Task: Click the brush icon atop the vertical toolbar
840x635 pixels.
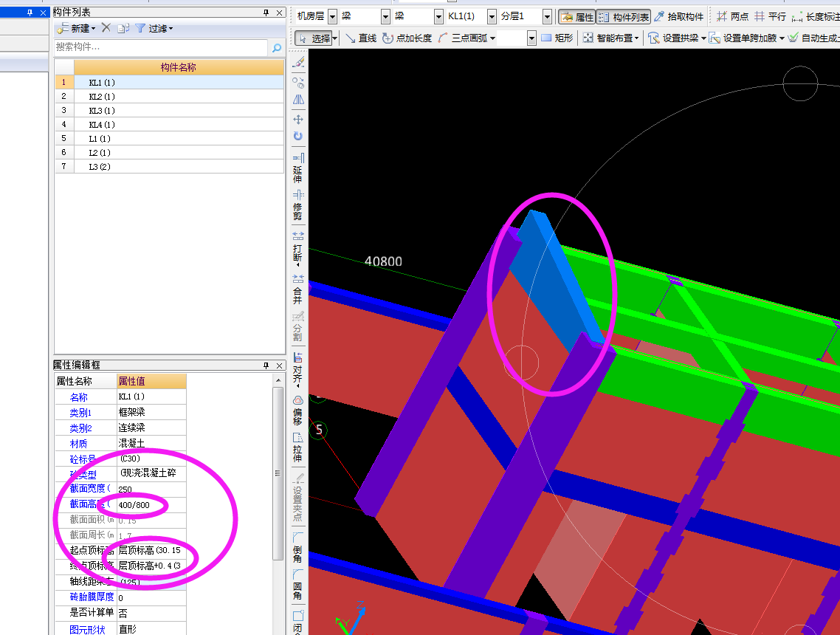Action: (298, 63)
